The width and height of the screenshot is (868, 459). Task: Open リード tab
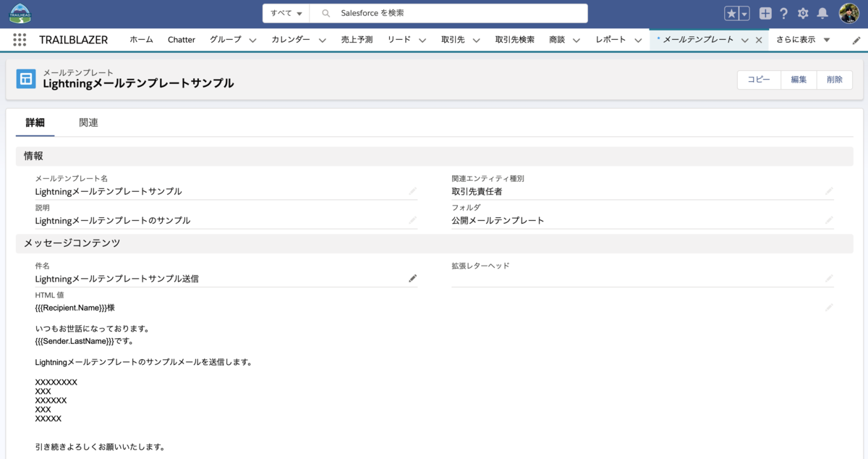point(399,40)
